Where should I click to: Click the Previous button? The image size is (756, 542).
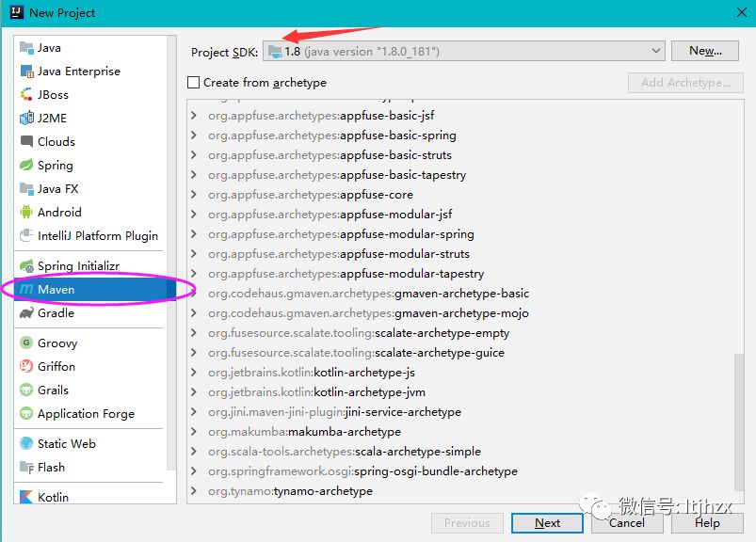pyautogui.click(x=467, y=523)
